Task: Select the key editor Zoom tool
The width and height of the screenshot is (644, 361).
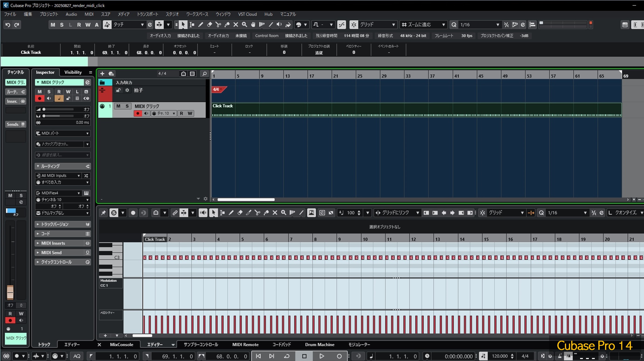Action: (x=283, y=213)
